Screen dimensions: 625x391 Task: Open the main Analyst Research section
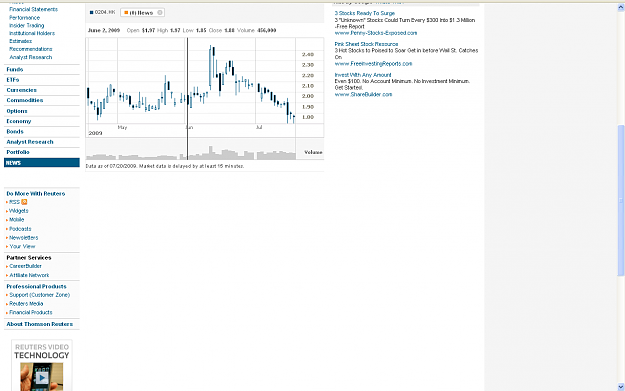click(x=30, y=142)
